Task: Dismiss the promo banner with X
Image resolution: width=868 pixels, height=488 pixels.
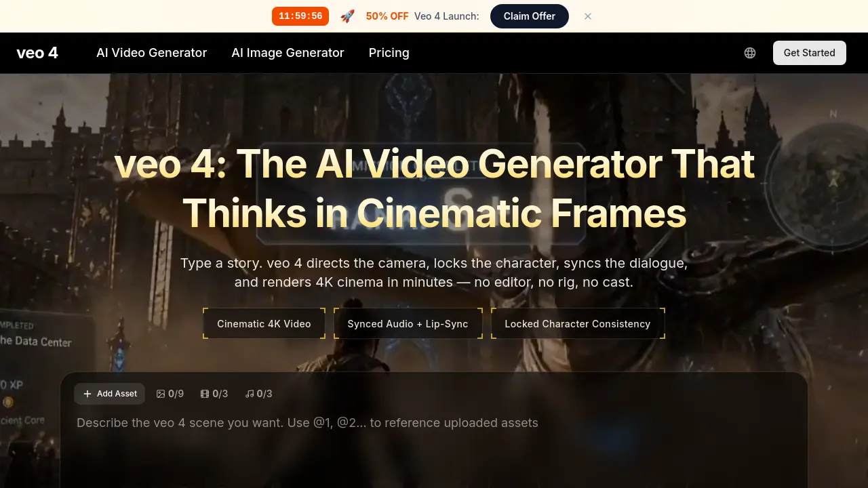Action: 588,16
